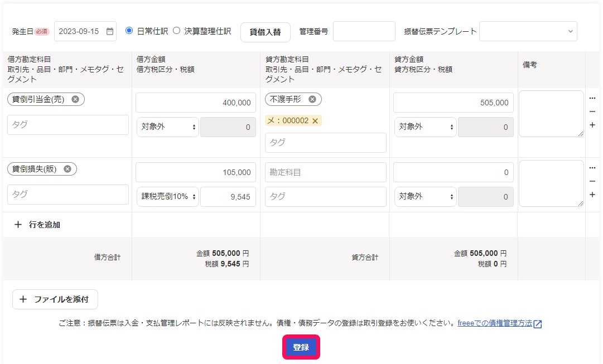Open the 振替伝票テンプレート dropdown
Viewport: 603px width, 364px height.
[x=528, y=31]
